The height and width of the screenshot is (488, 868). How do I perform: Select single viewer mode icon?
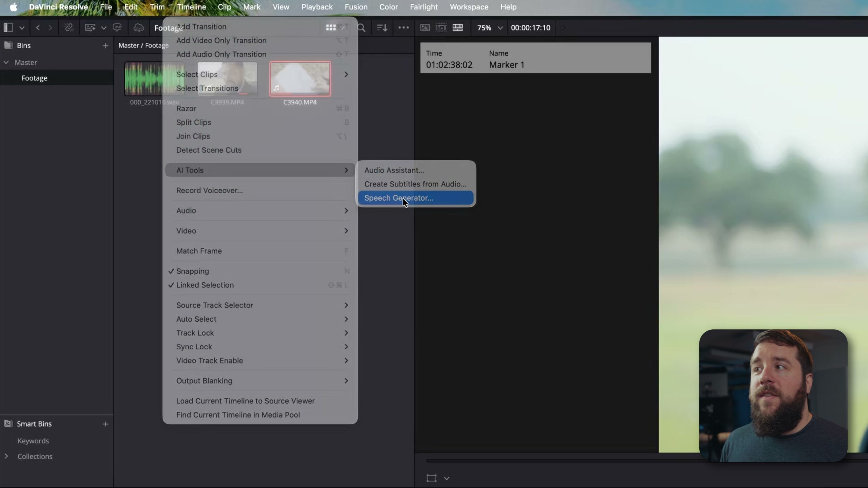click(x=425, y=27)
